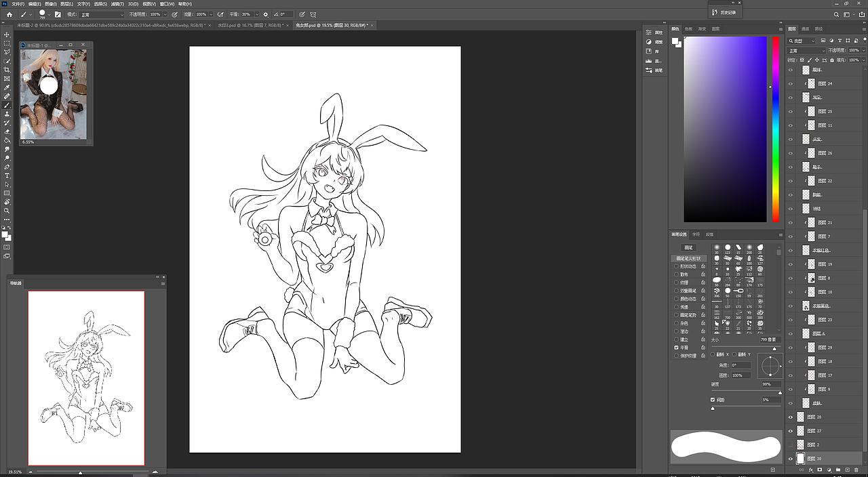Click the brush size 799 像素 field
The image size is (868, 477).
(x=770, y=339)
